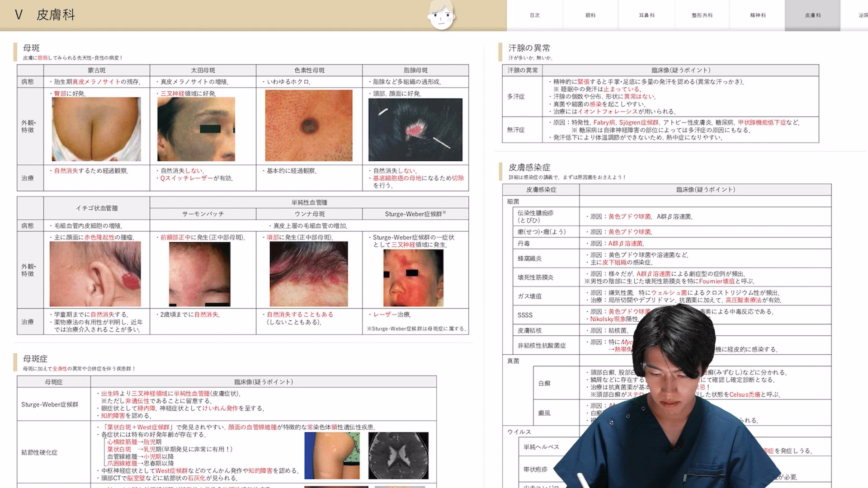Image resolution: width=868 pixels, height=488 pixels.
Task: Click the 汗腺の異常 section heading
Action: click(529, 48)
